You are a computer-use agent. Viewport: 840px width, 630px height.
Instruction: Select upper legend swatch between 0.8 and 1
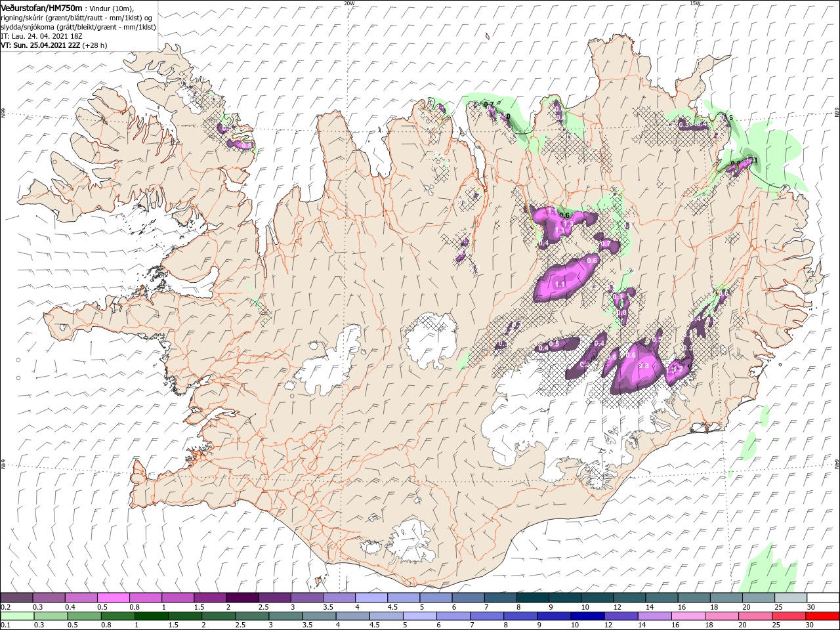[x=145, y=598]
